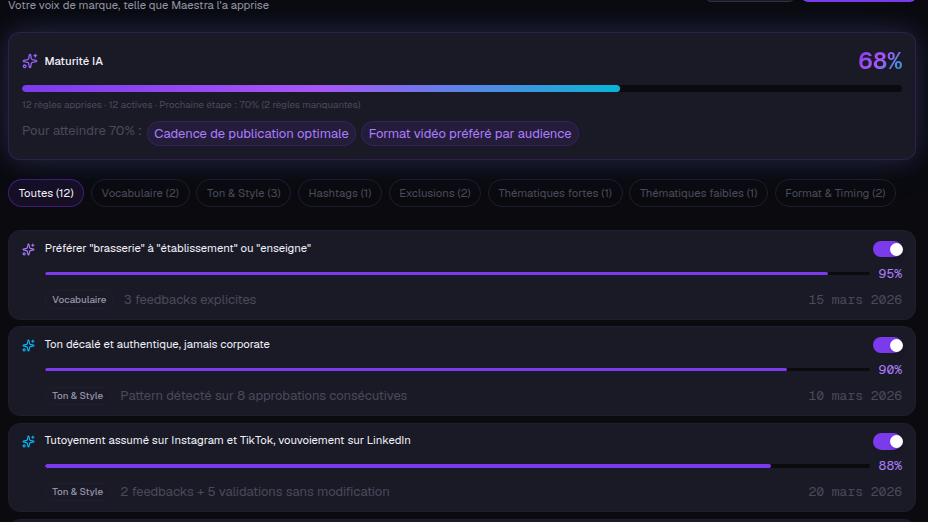Viewport: 928px width, 522px height.
Task: Open the Format & Timing (2) tab
Action: (835, 193)
